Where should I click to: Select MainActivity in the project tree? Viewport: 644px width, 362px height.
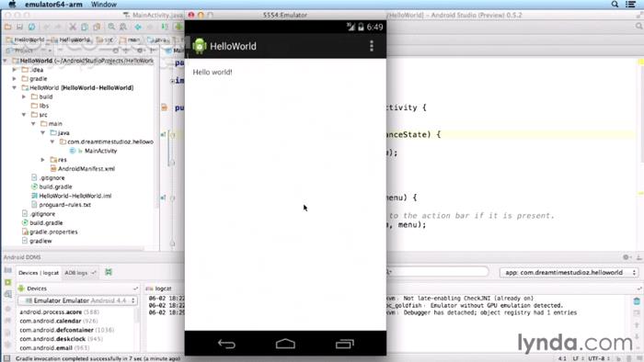(100, 151)
